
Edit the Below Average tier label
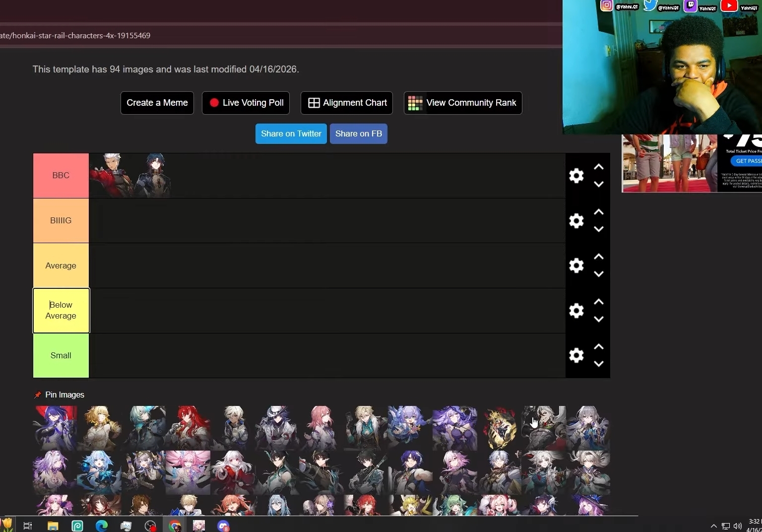[61, 311]
